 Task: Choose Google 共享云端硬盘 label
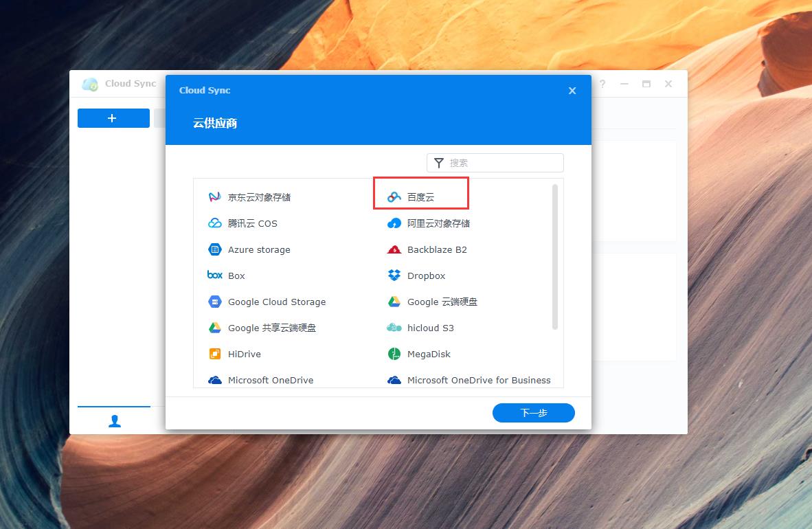coord(272,328)
